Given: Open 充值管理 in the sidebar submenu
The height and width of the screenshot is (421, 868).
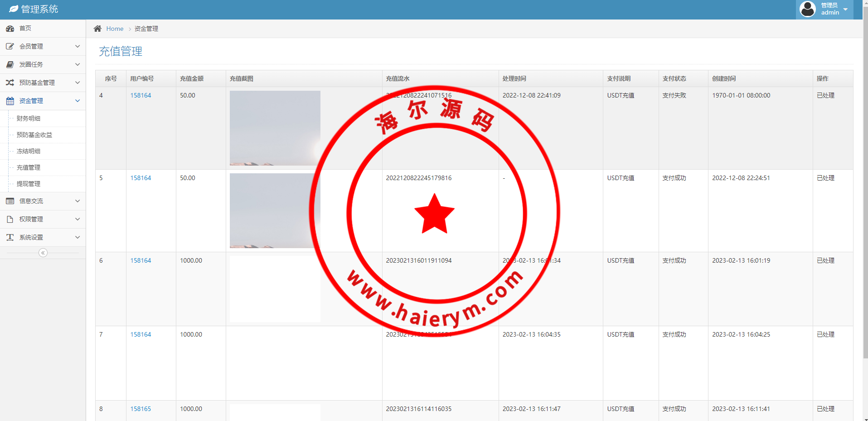Looking at the screenshot, I should pyautogui.click(x=29, y=167).
